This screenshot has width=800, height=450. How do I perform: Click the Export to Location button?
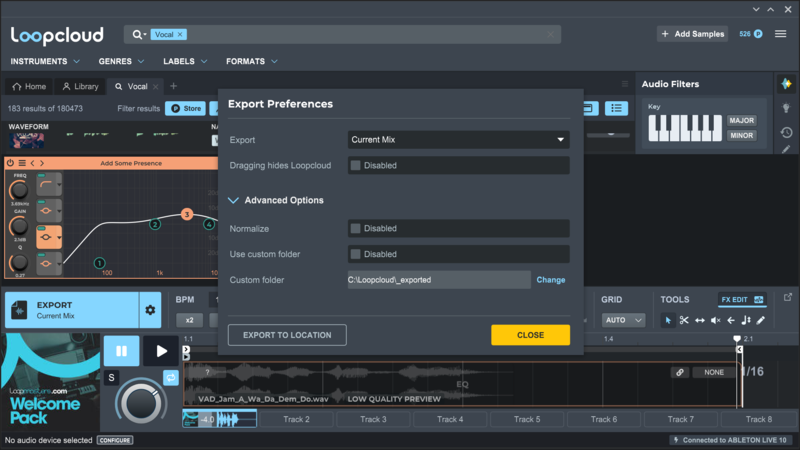point(287,335)
